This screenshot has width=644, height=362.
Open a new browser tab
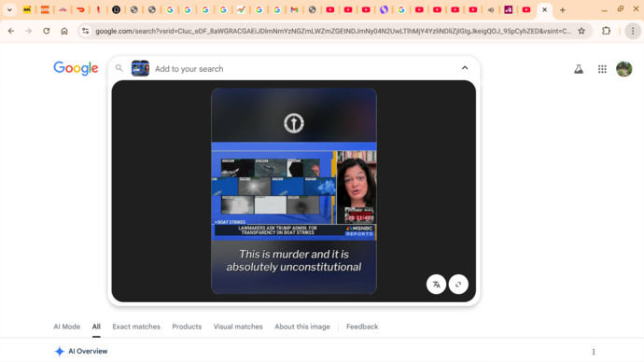(563, 10)
